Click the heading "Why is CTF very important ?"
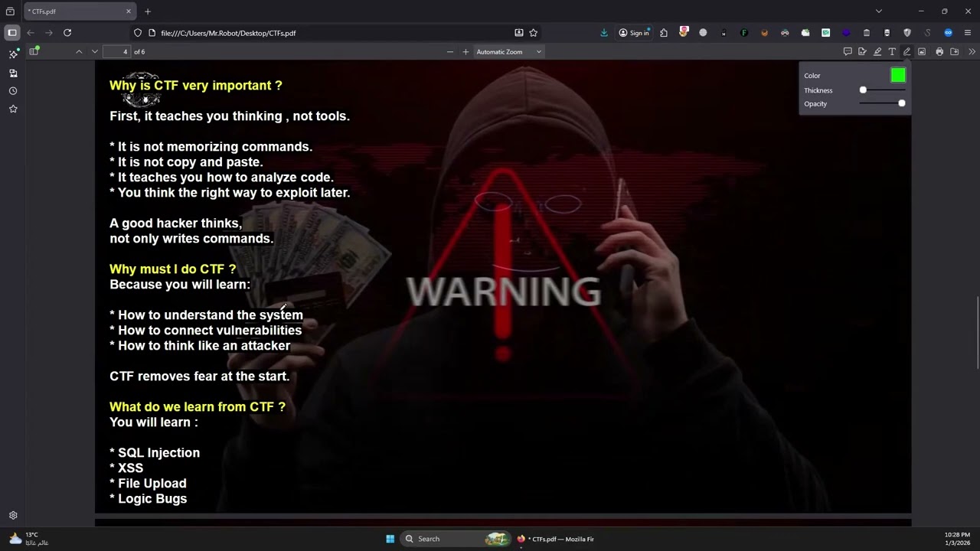980x551 pixels. tap(196, 86)
